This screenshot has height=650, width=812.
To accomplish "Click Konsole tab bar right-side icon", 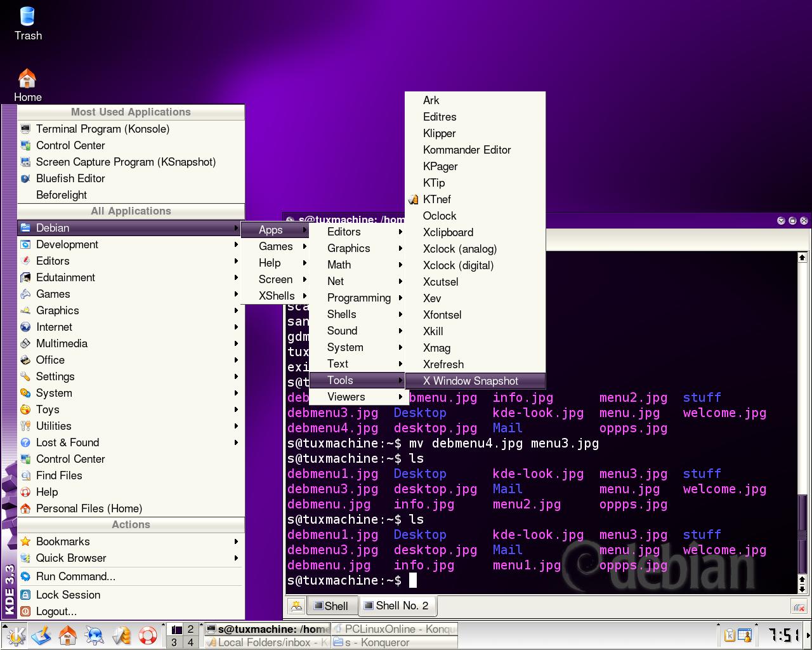I will point(799,607).
